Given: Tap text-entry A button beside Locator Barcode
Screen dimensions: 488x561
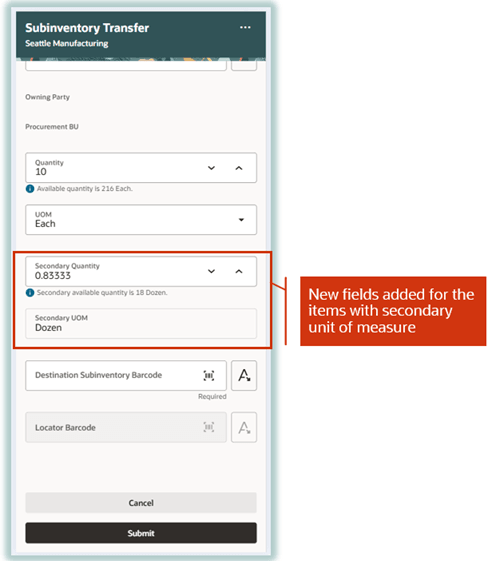Looking at the screenshot, I should 244,427.
